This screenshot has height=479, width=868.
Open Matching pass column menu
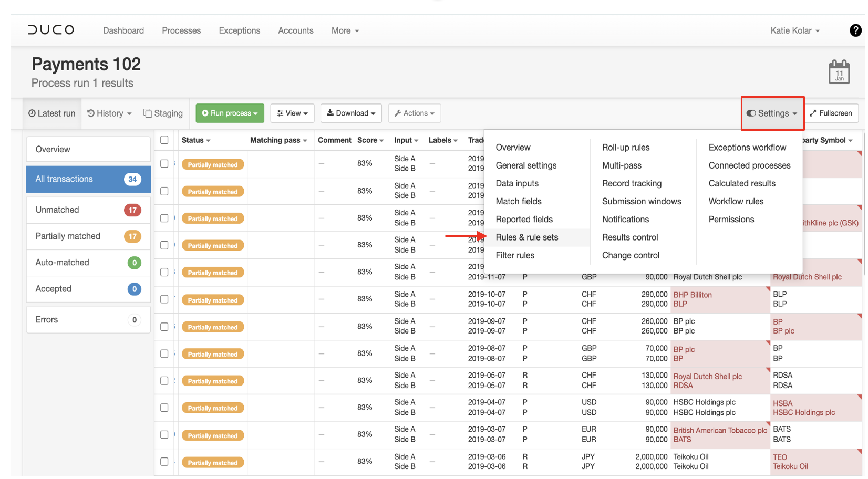click(x=278, y=140)
